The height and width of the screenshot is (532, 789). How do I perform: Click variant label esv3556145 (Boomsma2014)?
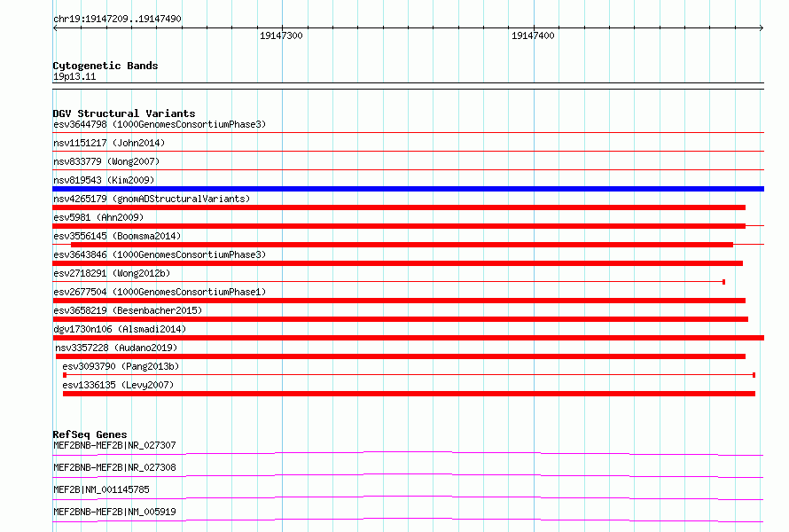117,236
